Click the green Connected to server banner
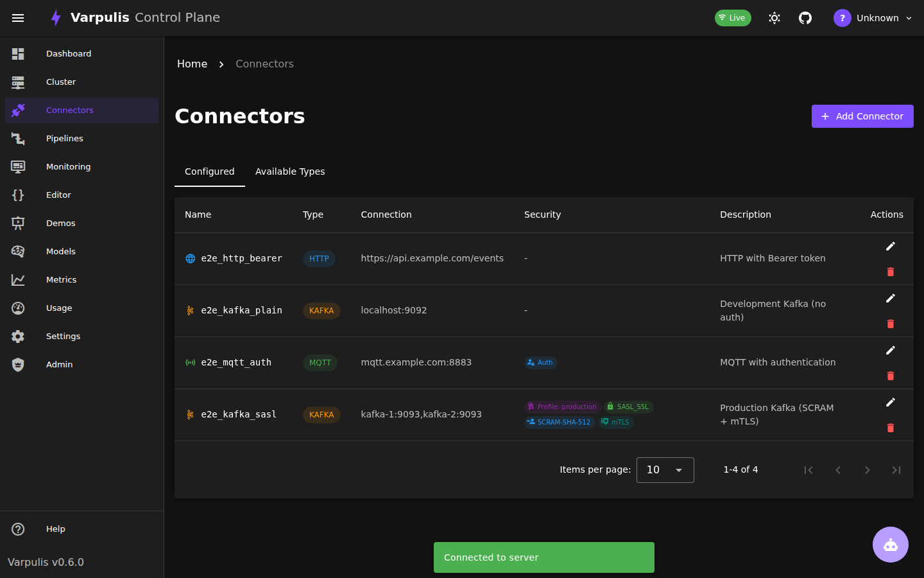The image size is (924, 578). point(543,557)
